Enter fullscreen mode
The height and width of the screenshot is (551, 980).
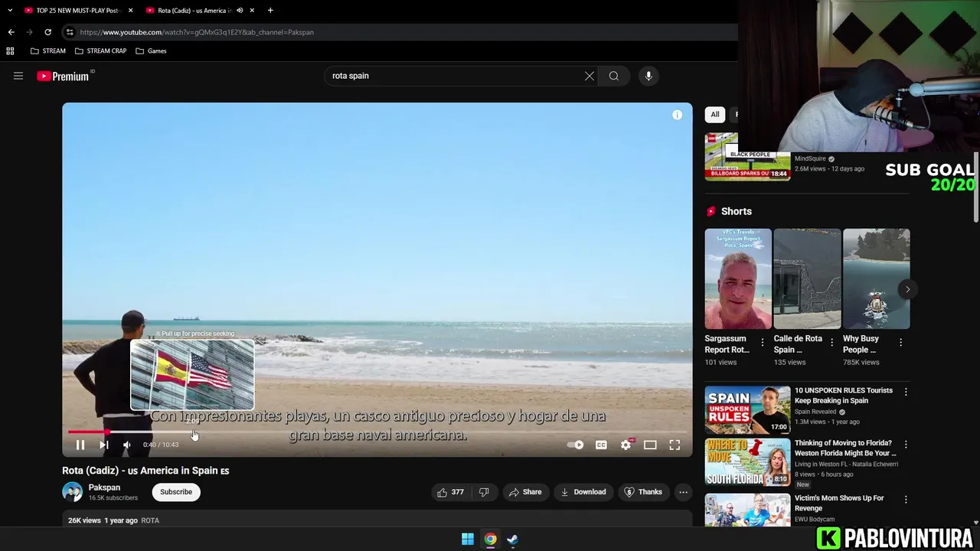point(675,445)
